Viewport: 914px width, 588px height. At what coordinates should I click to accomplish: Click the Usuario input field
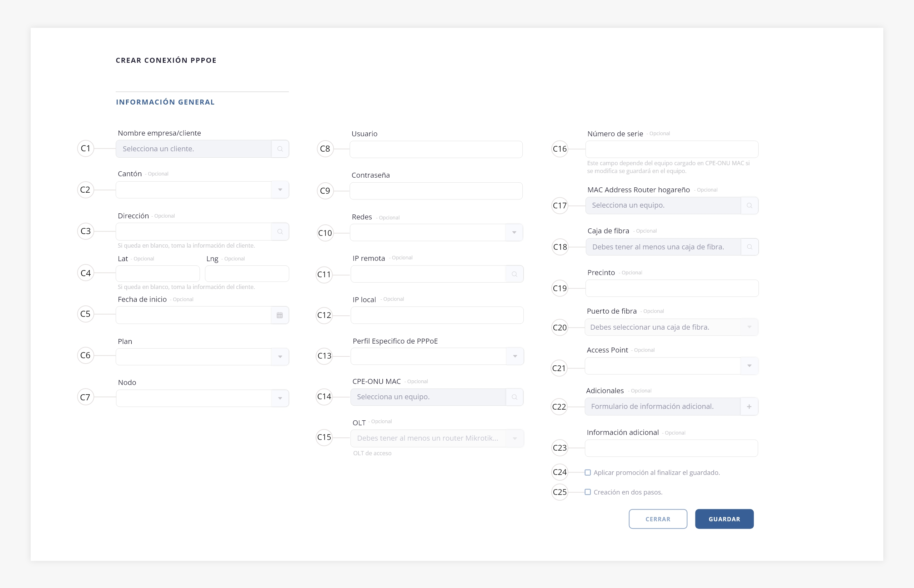436,149
